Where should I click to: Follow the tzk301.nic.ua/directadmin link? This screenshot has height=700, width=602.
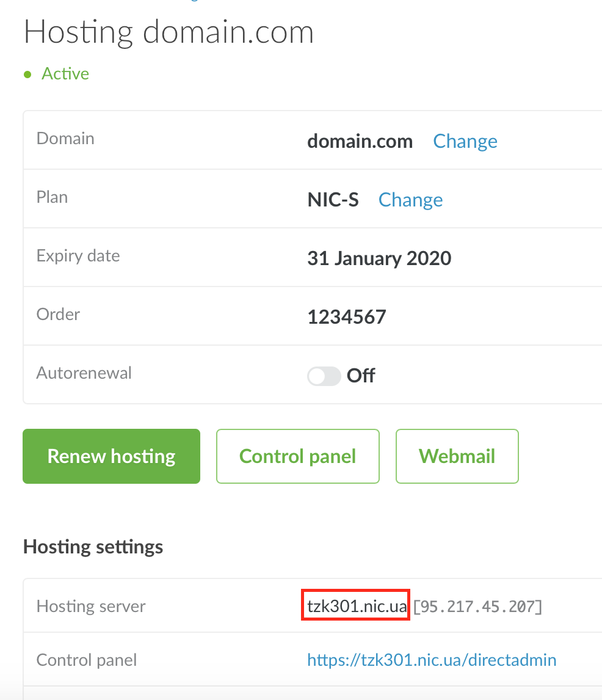tap(432, 660)
